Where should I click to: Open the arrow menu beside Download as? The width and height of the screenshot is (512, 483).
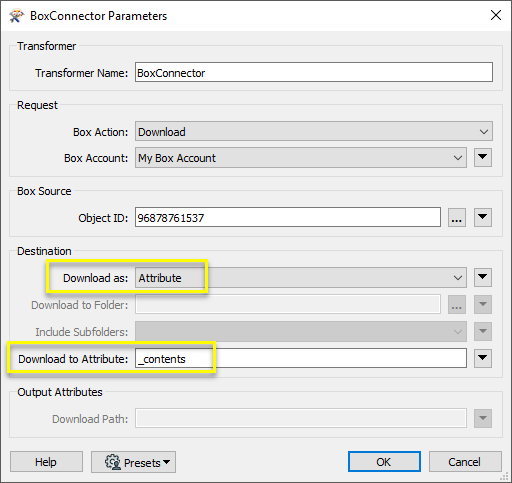(483, 277)
